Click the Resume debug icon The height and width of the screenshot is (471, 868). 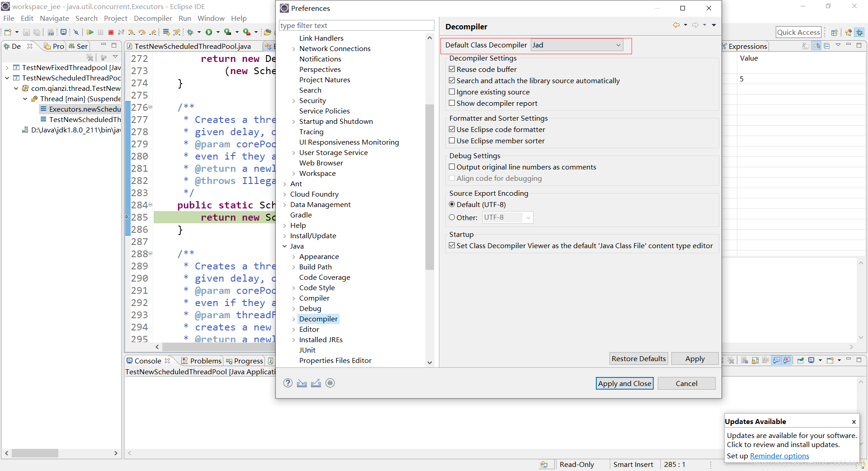pos(90,32)
